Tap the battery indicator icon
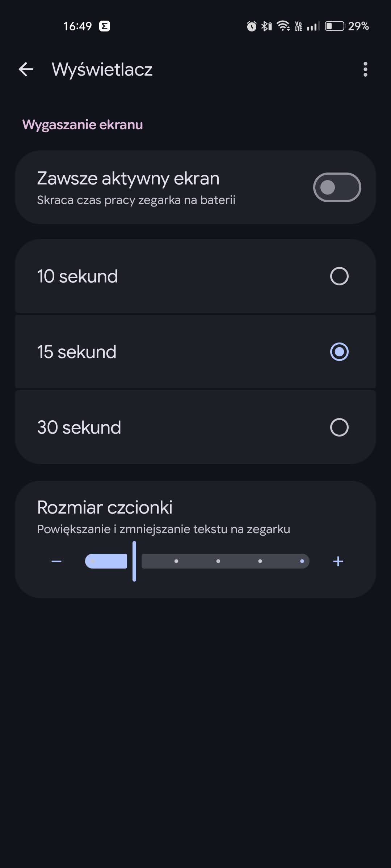This screenshot has height=868, width=391. 335,26
